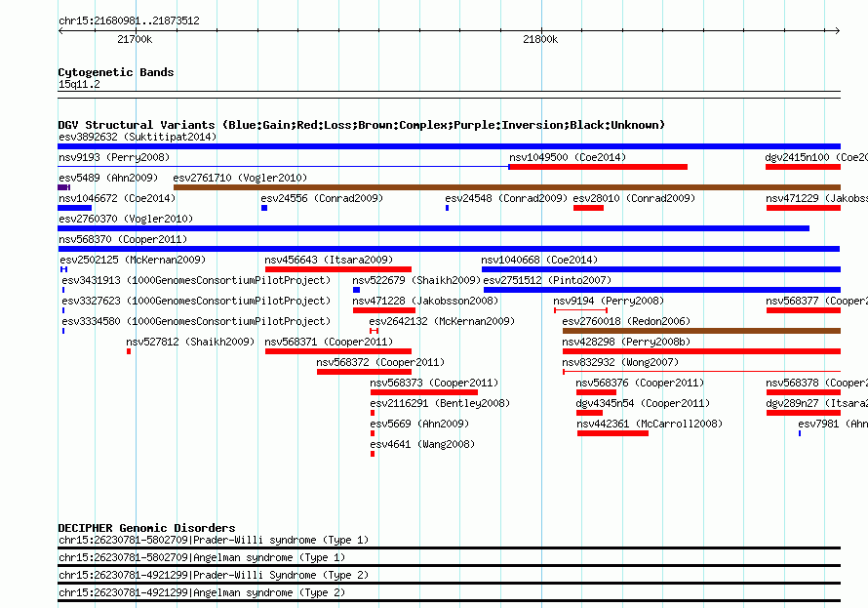Click the red bar under nsv442361
868x608 pixels.
(612, 433)
